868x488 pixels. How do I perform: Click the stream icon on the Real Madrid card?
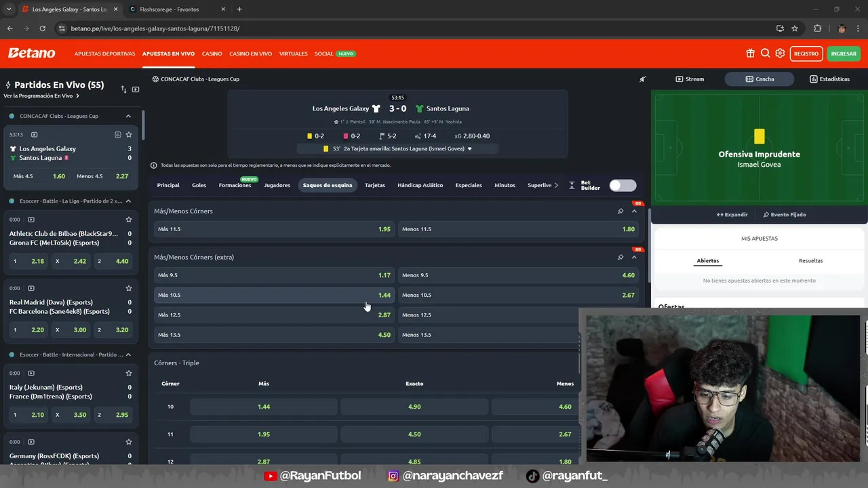tap(31, 288)
